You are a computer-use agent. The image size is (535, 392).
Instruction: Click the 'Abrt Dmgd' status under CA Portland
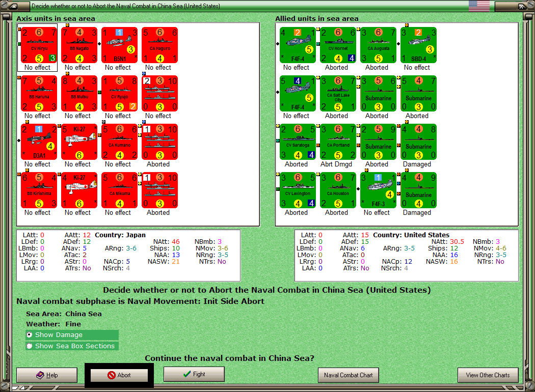(336, 164)
